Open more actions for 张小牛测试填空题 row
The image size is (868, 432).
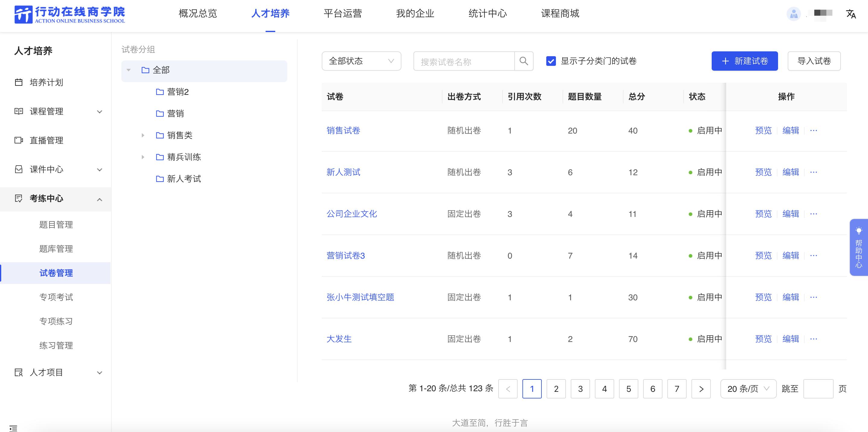pyautogui.click(x=813, y=297)
